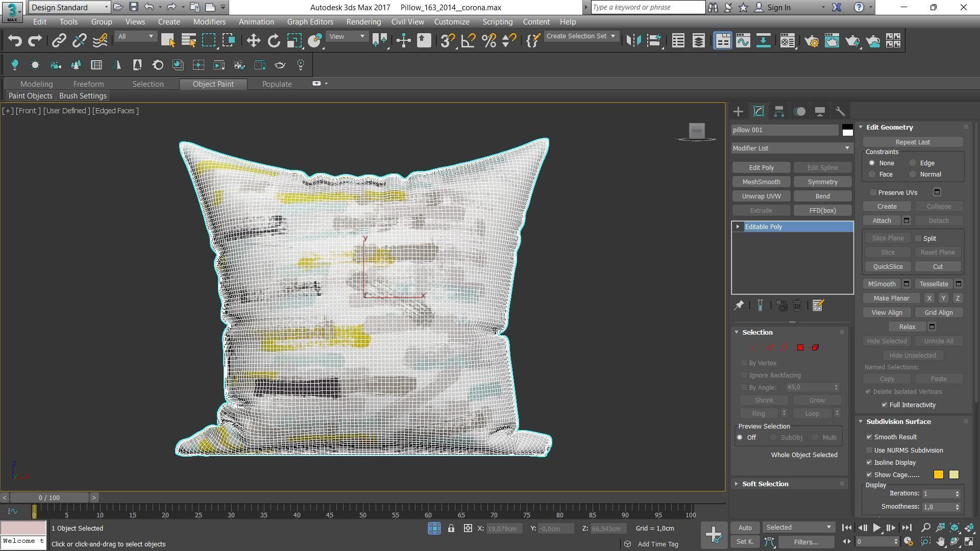Click the Play Animation button
The image size is (980, 551).
876,528
